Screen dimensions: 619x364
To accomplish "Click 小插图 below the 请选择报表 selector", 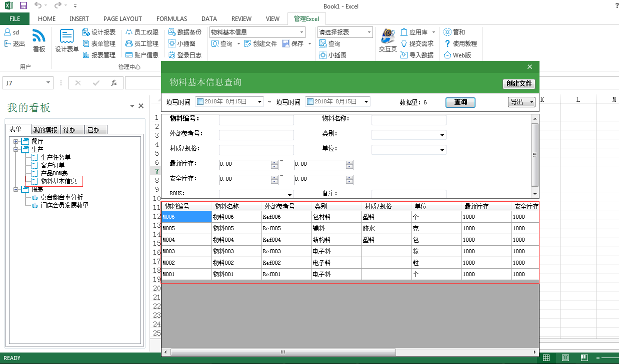I will [333, 55].
